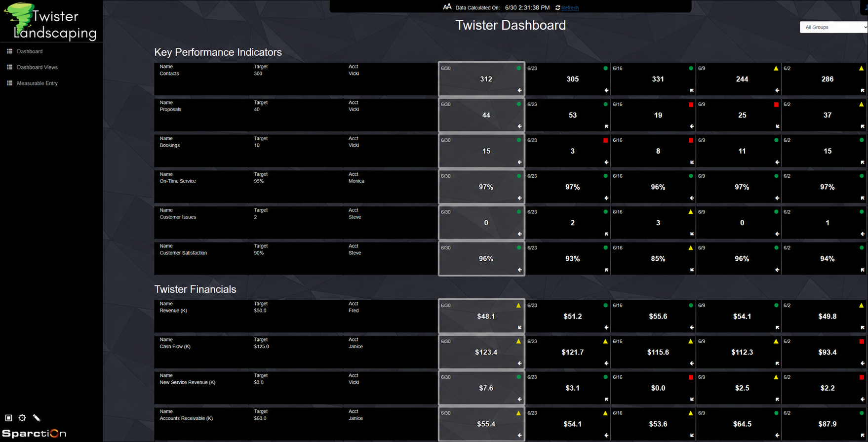Screen dimensions: 868x442
Task: Click the trend arrow in Bookings 6/30 cell
Action: [x=519, y=162]
